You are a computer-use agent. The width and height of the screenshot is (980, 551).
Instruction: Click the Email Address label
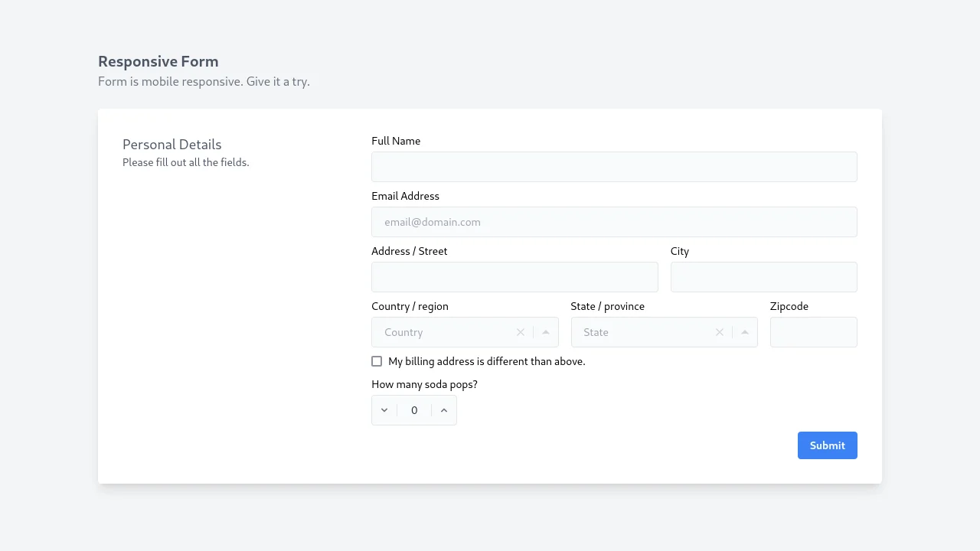point(405,196)
